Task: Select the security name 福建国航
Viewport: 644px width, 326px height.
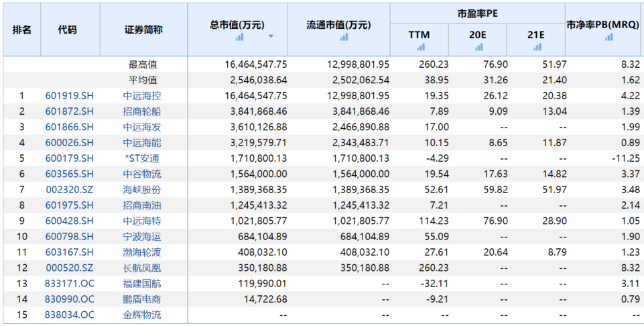Action: tap(142, 284)
